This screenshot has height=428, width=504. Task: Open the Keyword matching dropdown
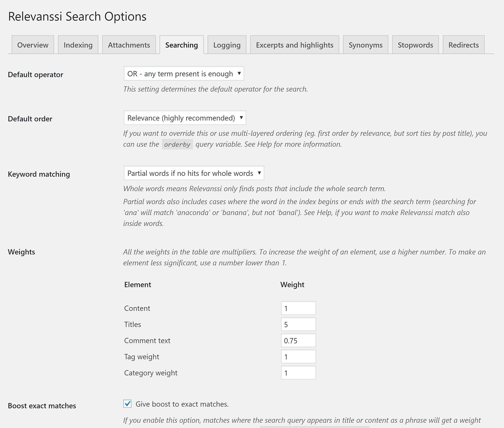pyautogui.click(x=194, y=173)
